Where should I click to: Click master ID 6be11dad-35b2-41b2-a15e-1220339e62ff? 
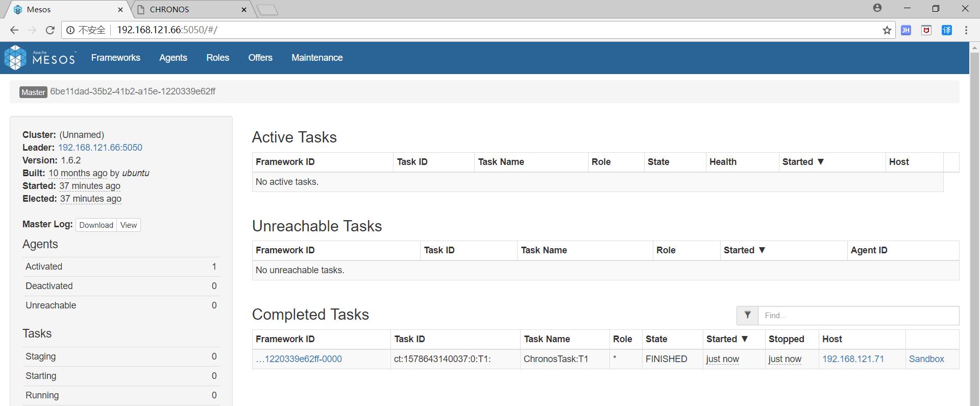point(133,91)
